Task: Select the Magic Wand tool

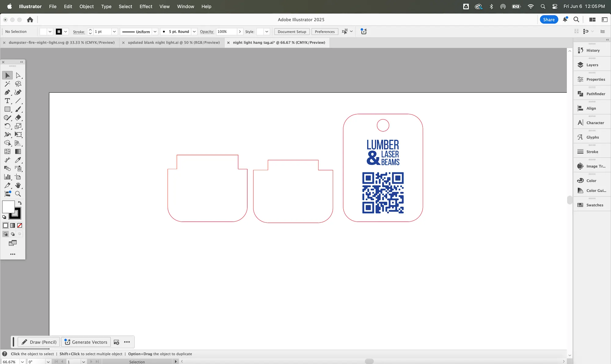Action: (x=7, y=84)
